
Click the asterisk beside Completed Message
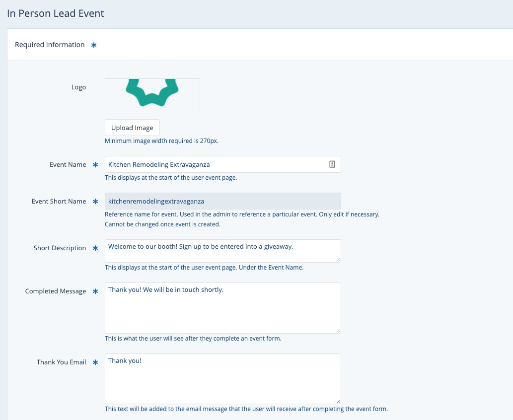point(96,291)
